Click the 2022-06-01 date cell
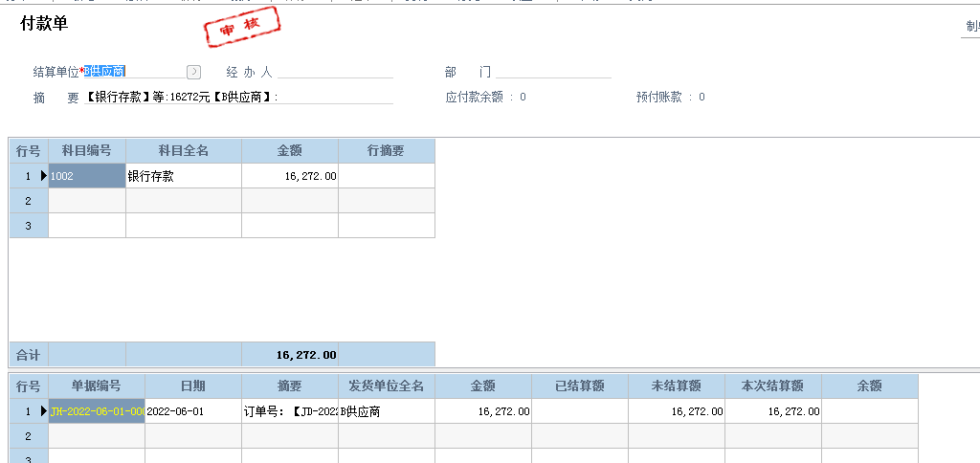980x463 pixels. [193, 411]
